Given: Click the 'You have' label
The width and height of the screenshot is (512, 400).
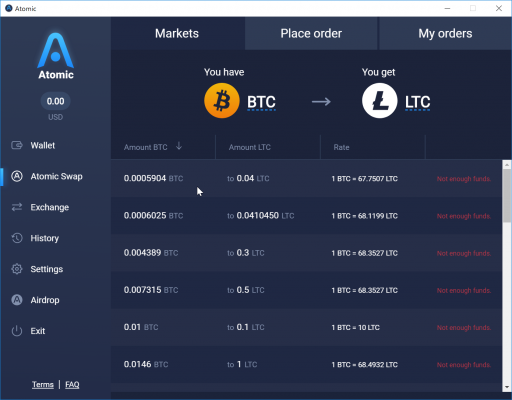Looking at the screenshot, I should point(224,72).
